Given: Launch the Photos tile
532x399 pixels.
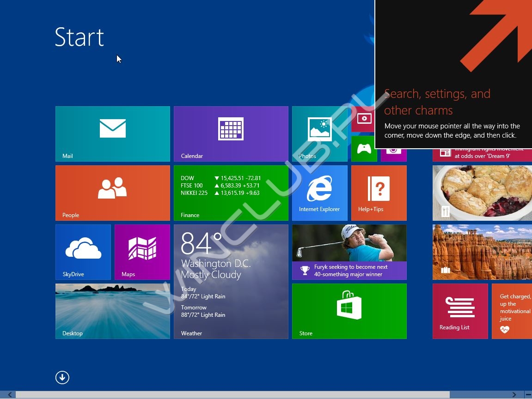Looking at the screenshot, I should pos(319,134).
